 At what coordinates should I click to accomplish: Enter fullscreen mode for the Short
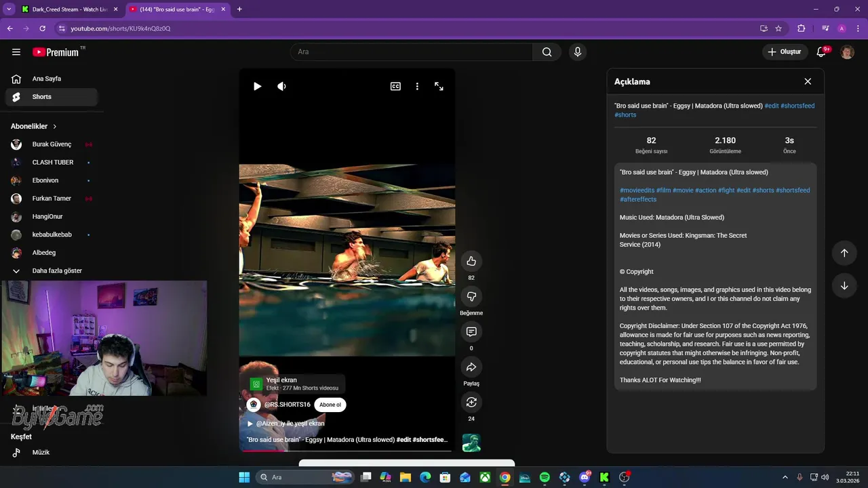(439, 86)
